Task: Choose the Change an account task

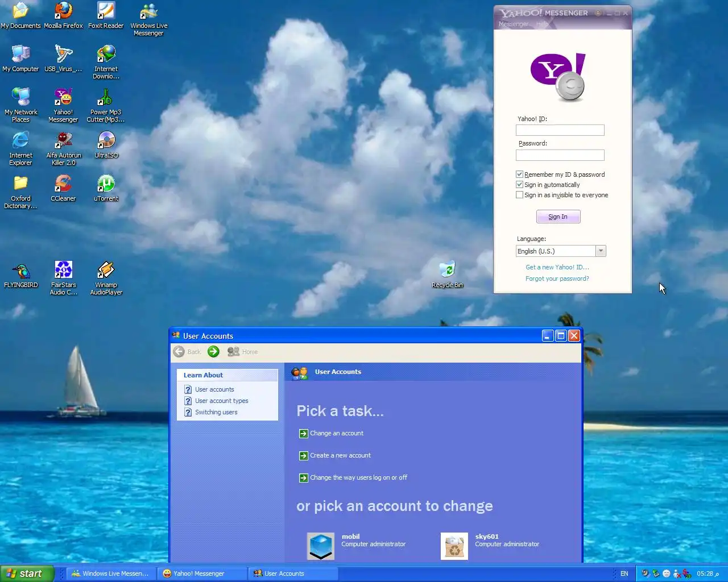Action: point(336,433)
